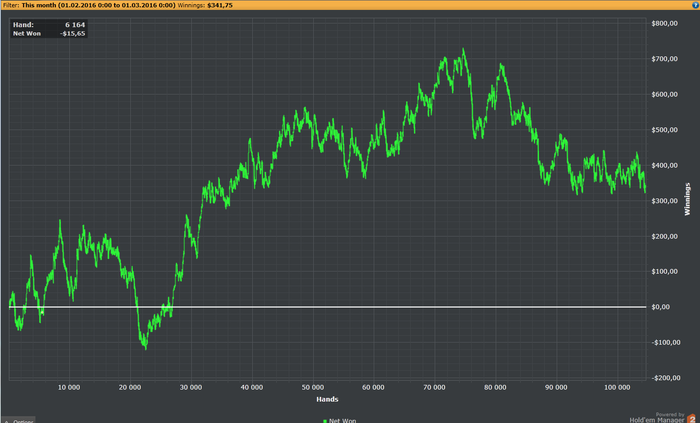Click the Winnings '$341,75' value in header
700x423 pixels.
click(220, 5)
